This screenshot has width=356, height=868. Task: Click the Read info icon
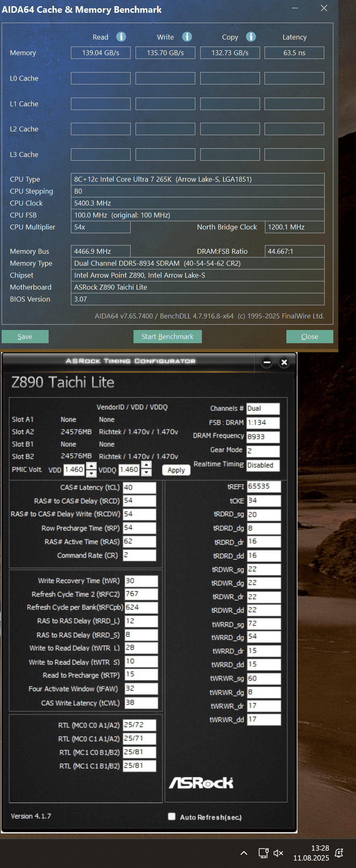(121, 37)
